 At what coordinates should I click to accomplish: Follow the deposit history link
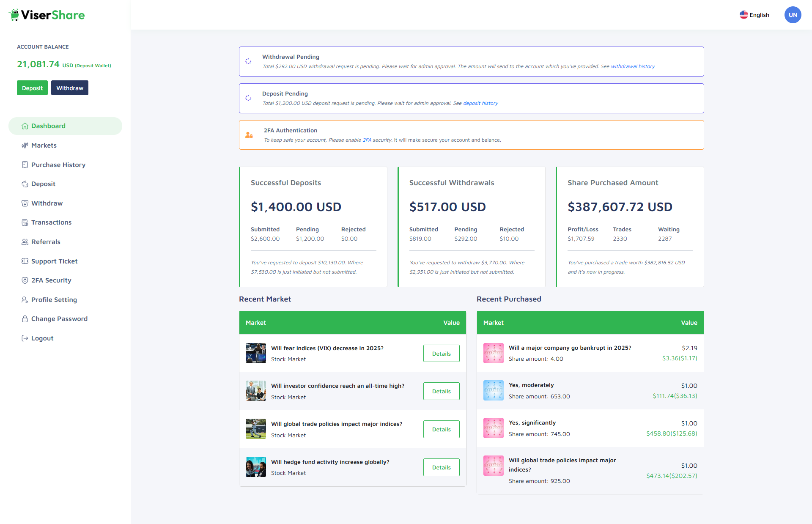pyautogui.click(x=480, y=103)
